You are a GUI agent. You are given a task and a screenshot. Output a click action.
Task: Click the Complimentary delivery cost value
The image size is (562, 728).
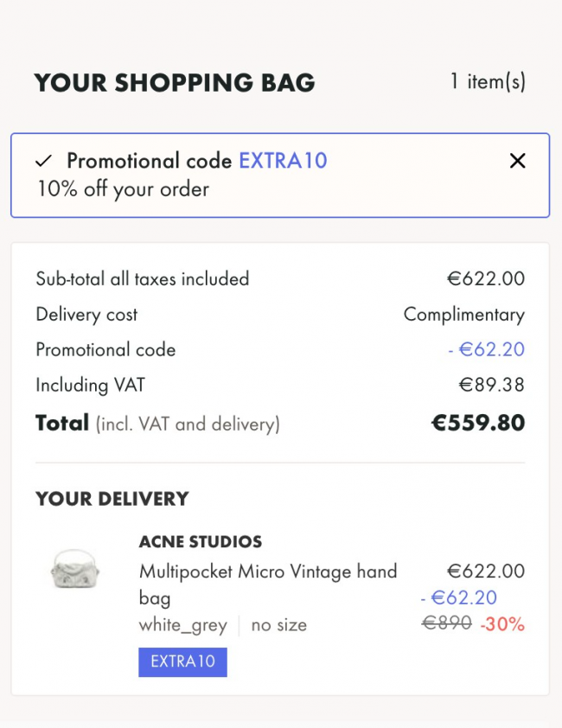click(463, 315)
